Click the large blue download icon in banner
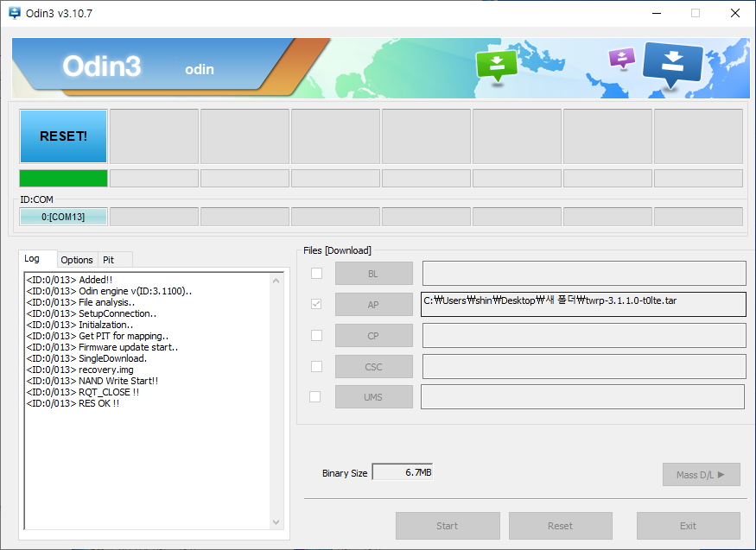The width and height of the screenshot is (756, 550). click(x=672, y=65)
